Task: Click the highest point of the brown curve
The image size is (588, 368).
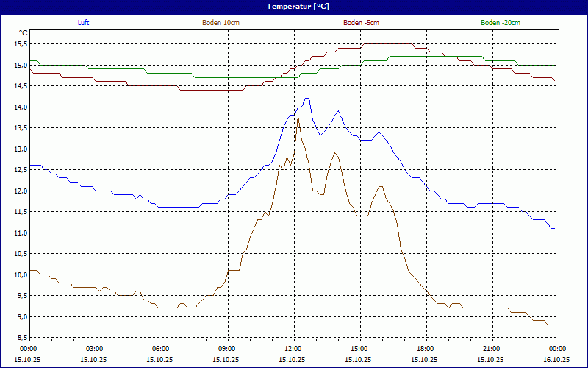Action: [x=298, y=116]
